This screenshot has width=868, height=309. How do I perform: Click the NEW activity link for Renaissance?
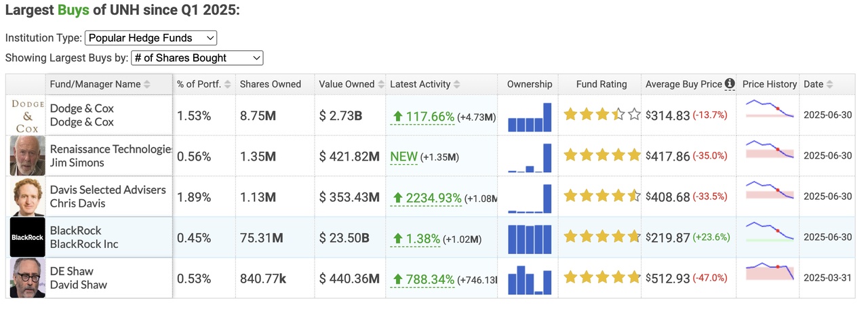pyautogui.click(x=404, y=157)
